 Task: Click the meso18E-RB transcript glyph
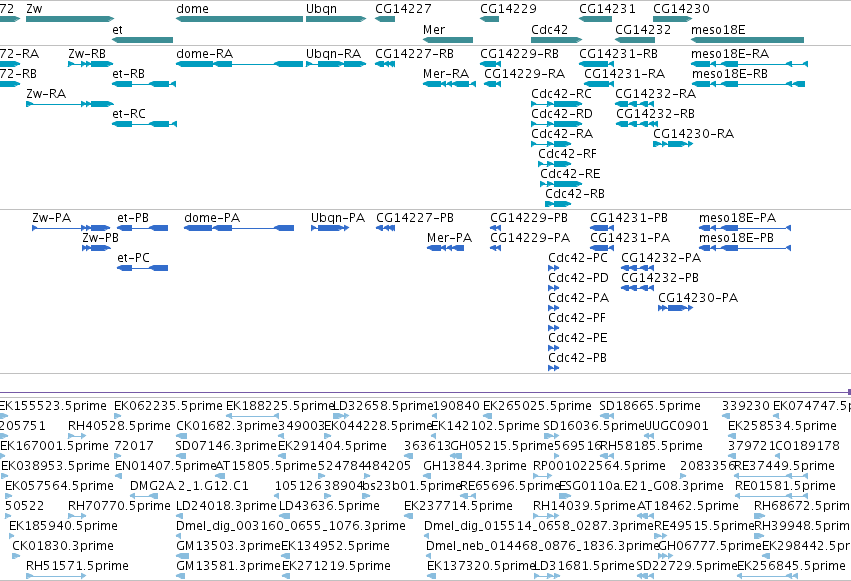(x=748, y=84)
